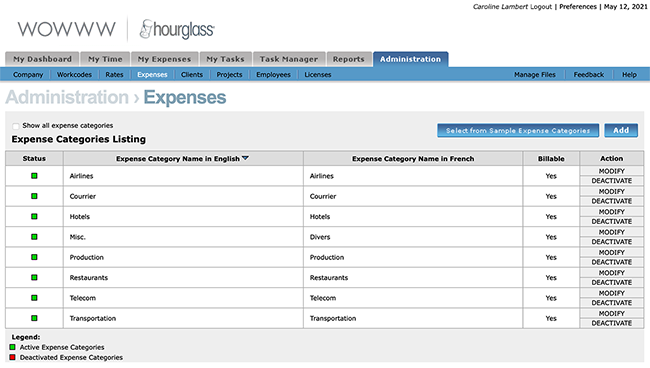
Task: Open the Company submenu
Action: click(28, 75)
